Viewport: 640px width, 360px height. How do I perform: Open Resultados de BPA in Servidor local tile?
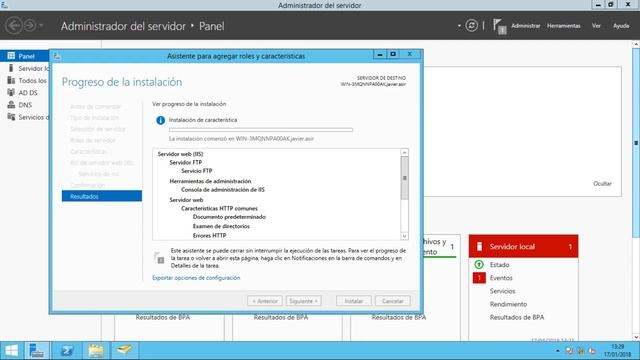tap(517, 317)
